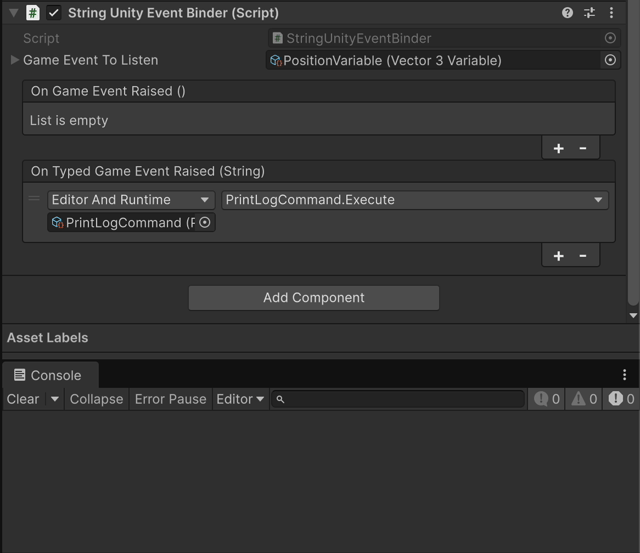Screen dimensions: 640x553
Task: Open component preset settings icon
Action: pos(589,13)
